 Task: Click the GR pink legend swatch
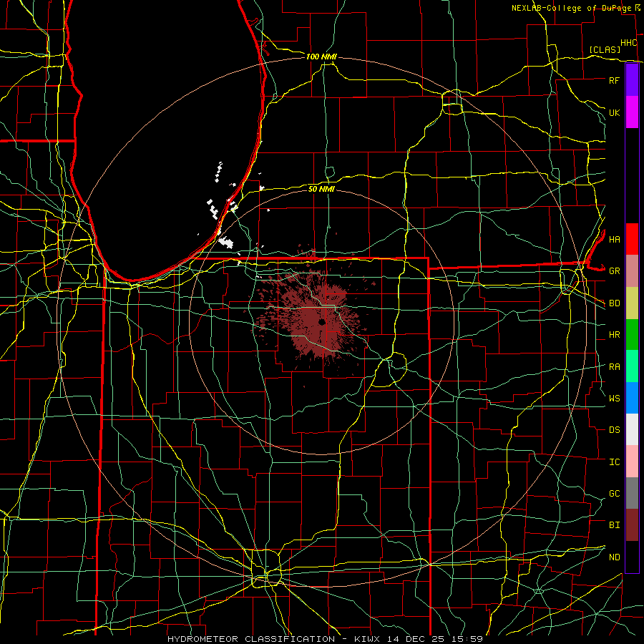632,270
